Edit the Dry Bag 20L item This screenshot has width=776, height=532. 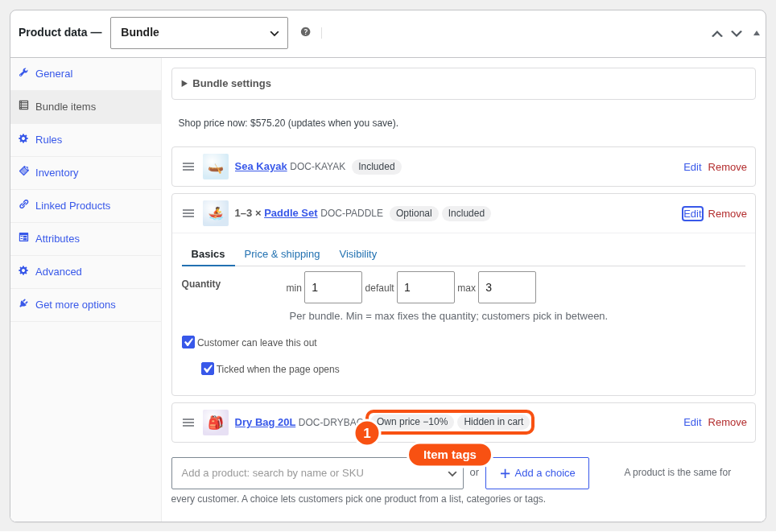point(692,423)
